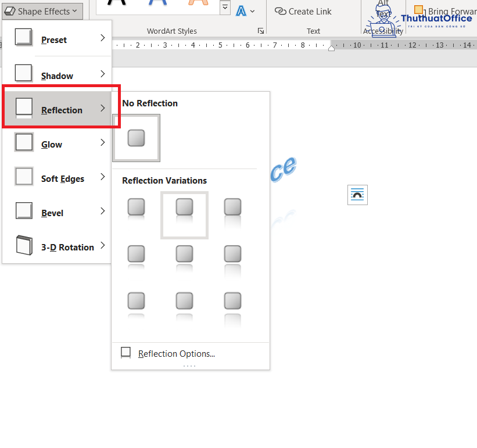Image resolution: width=477 pixels, height=448 pixels.
Task: Click the Shadow square icon
Action: click(24, 73)
